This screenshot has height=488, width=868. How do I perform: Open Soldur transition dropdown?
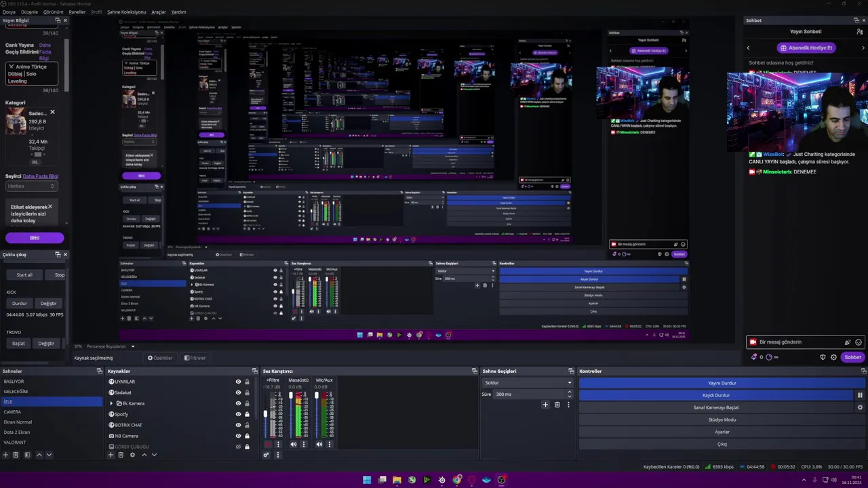pos(527,382)
